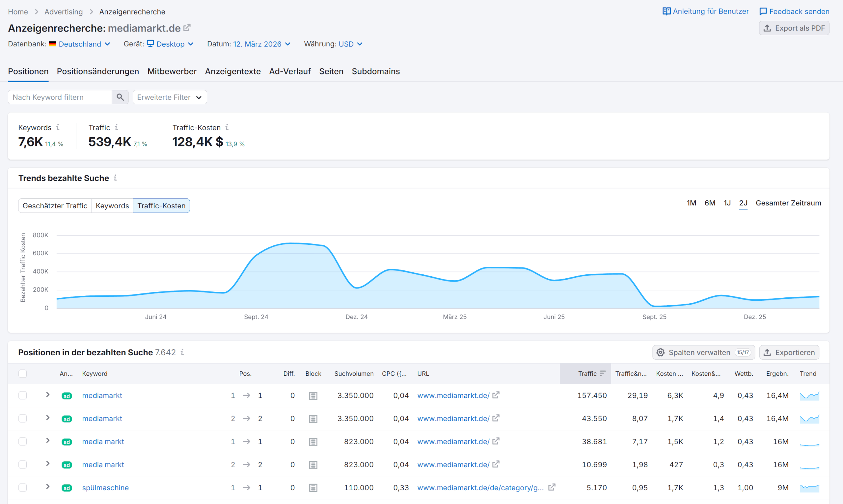Viewport: 843px width, 504px height.
Task: Open the Spalten verwalten settings gear
Action: (x=661, y=352)
